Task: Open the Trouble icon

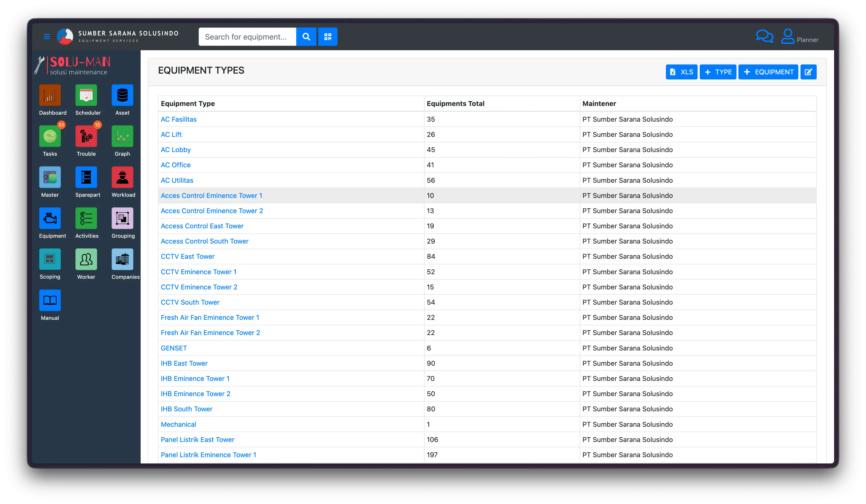Action: click(86, 136)
